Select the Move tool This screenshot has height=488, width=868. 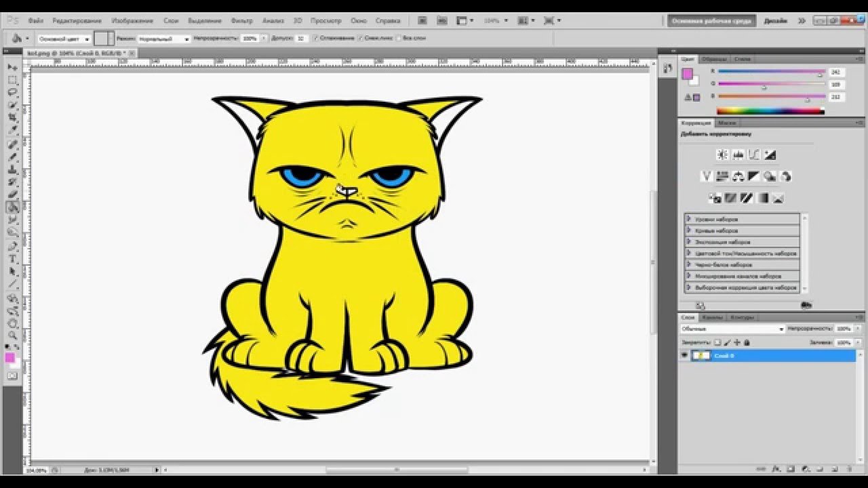click(12, 68)
